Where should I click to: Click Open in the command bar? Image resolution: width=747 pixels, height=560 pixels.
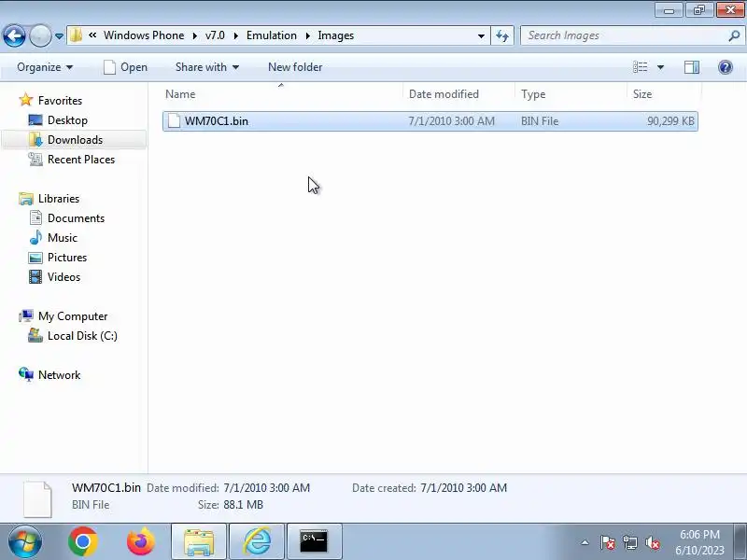tap(126, 67)
